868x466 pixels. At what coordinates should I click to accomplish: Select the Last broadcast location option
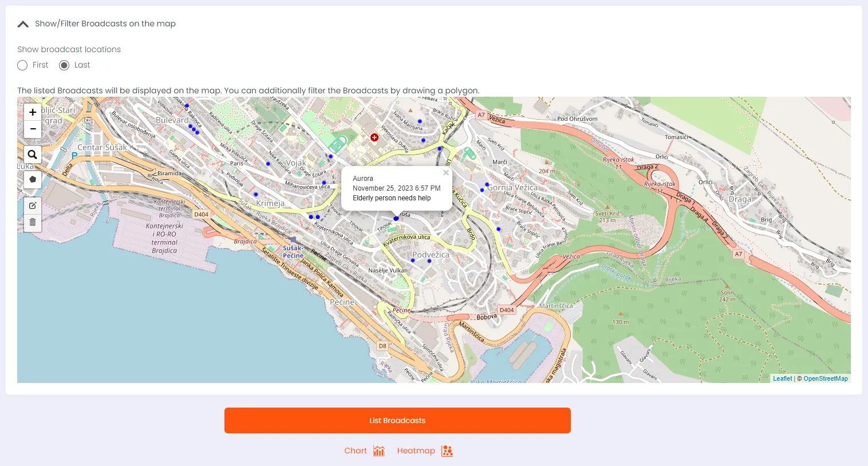tap(64, 65)
